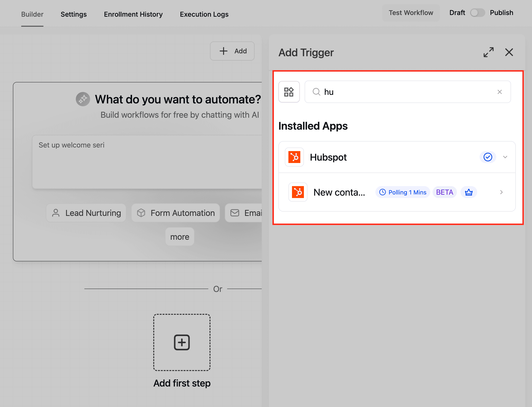Expand the Add Trigger panel to fullscreen
The width and height of the screenshot is (532, 407).
click(x=488, y=52)
